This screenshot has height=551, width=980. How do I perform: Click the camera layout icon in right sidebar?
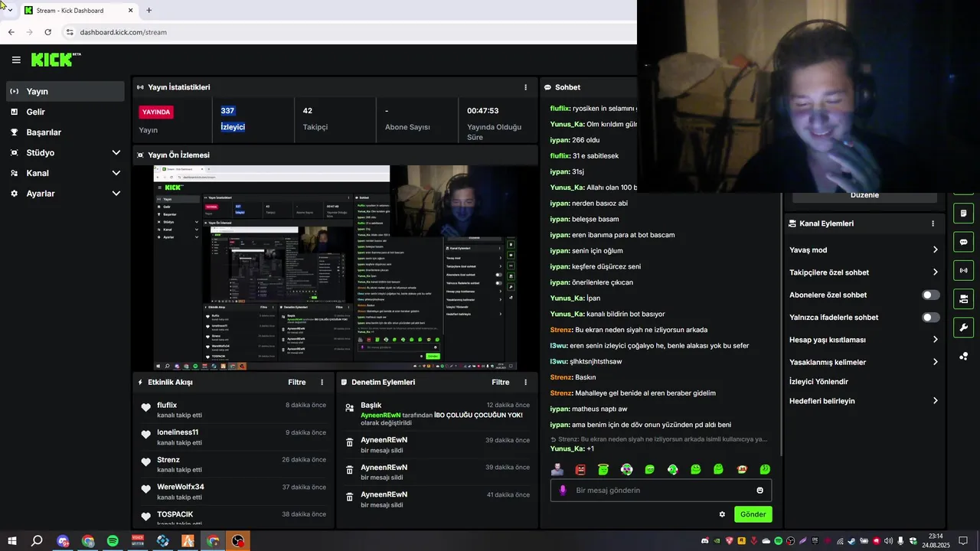pyautogui.click(x=963, y=298)
